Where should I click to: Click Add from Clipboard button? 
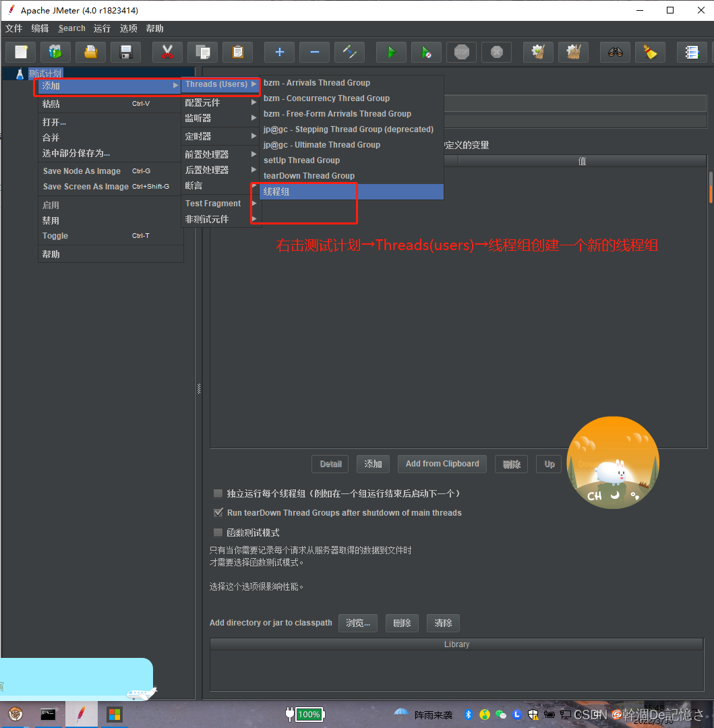coord(442,464)
